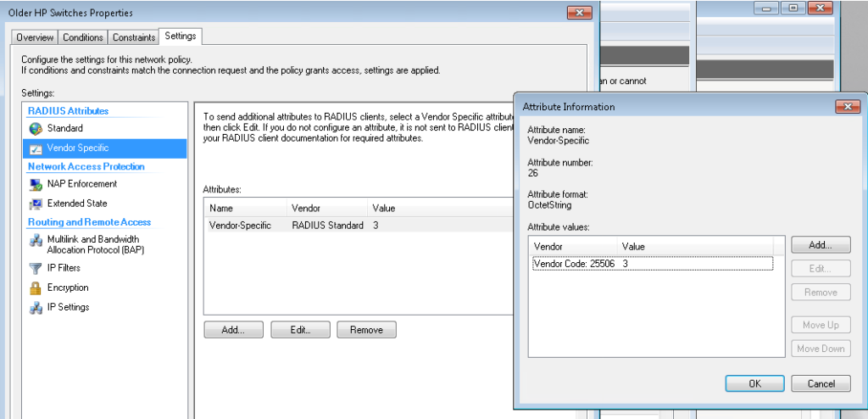868x419 pixels.
Task: Click Edit button below the Attributes list
Action: tap(300, 330)
